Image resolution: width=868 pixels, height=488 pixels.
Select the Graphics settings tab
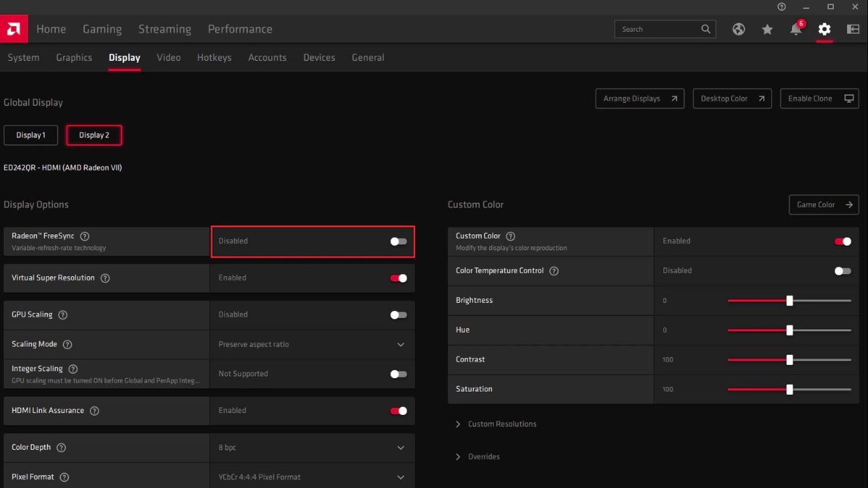coord(75,58)
